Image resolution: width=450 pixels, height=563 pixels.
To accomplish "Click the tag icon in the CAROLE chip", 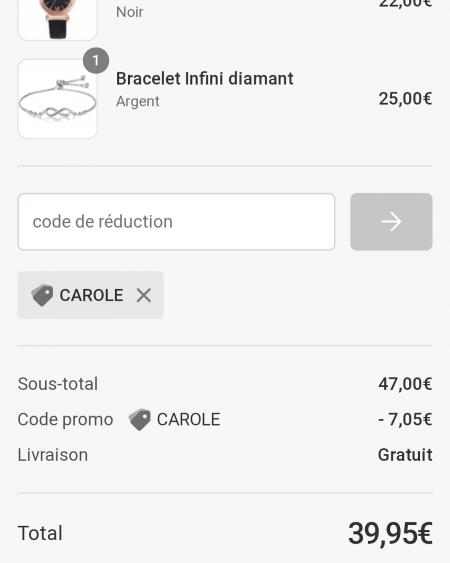I will (42, 295).
